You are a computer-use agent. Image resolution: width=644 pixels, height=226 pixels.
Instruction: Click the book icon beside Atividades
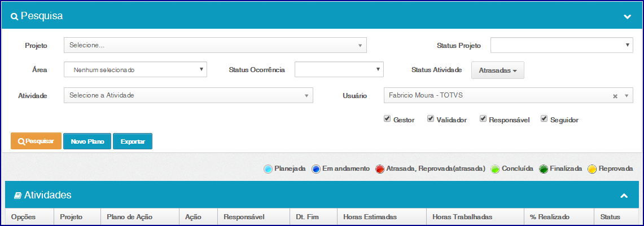[x=17, y=196]
